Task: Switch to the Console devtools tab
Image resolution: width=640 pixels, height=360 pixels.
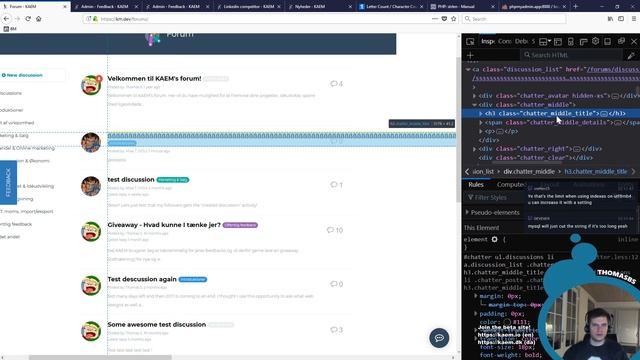Action: 505,41
